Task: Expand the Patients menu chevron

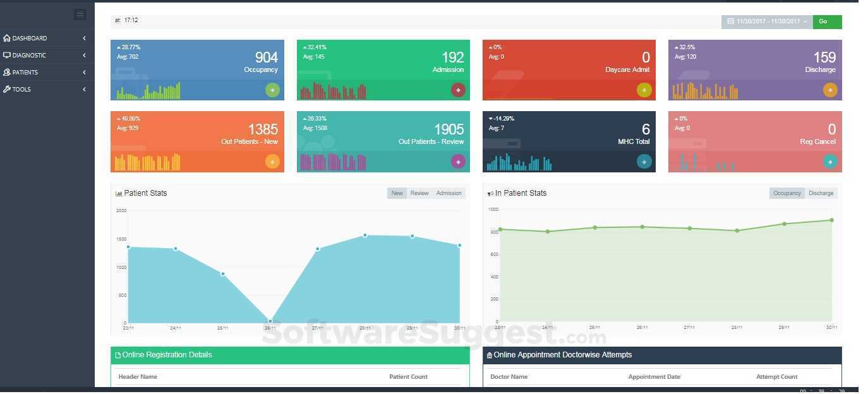Action: tap(84, 72)
